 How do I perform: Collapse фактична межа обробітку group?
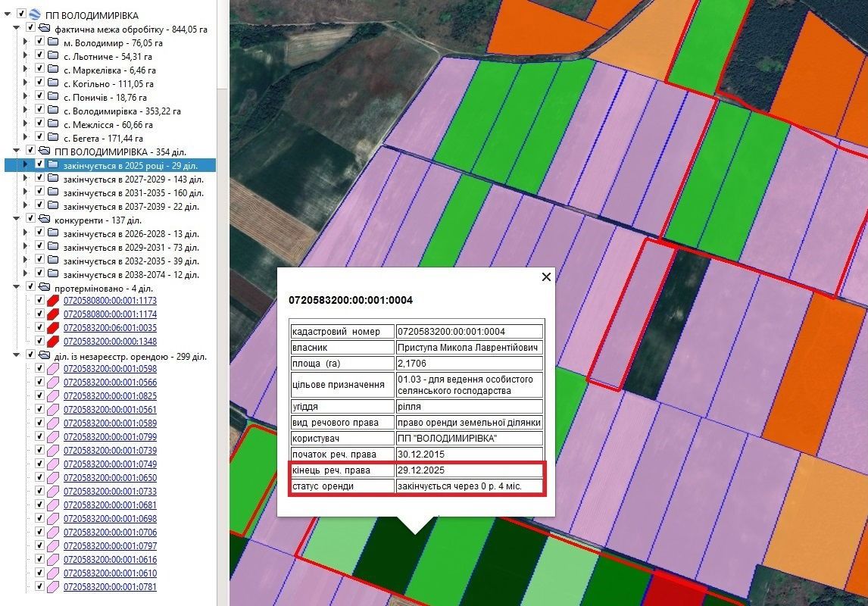coord(17,29)
